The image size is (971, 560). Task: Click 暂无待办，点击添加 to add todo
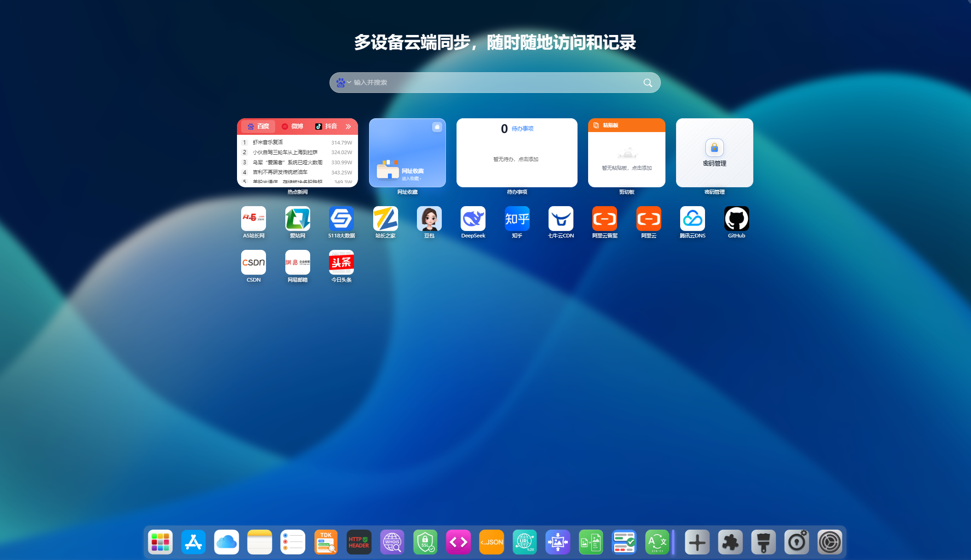pos(516,159)
